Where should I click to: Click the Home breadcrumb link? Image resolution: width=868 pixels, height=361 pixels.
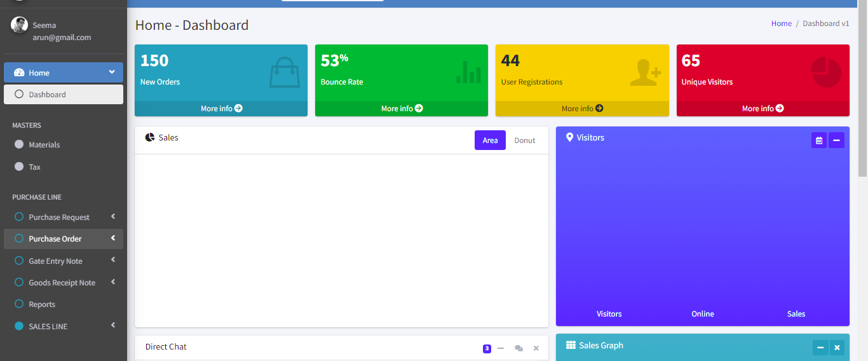pos(781,24)
